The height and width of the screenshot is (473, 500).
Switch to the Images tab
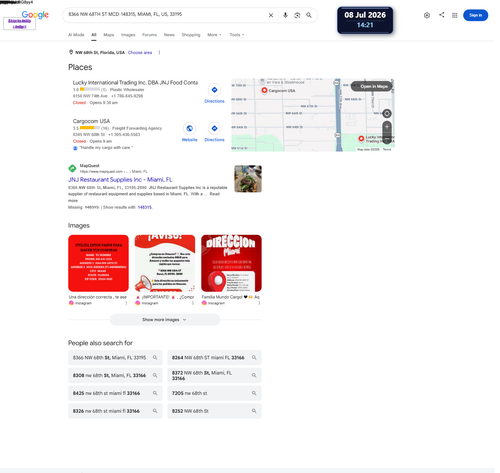pyautogui.click(x=128, y=35)
